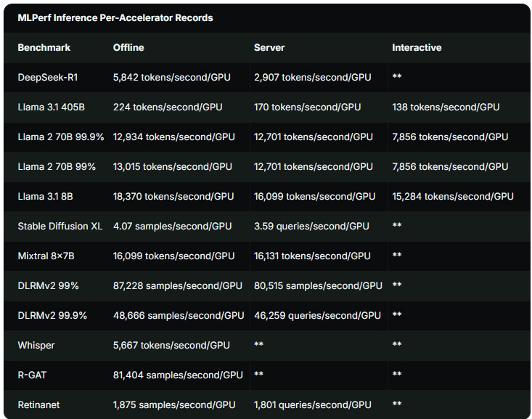This screenshot has width=532, height=419.
Task: Click the R-GAT benchmark name
Action: [x=32, y=375]
